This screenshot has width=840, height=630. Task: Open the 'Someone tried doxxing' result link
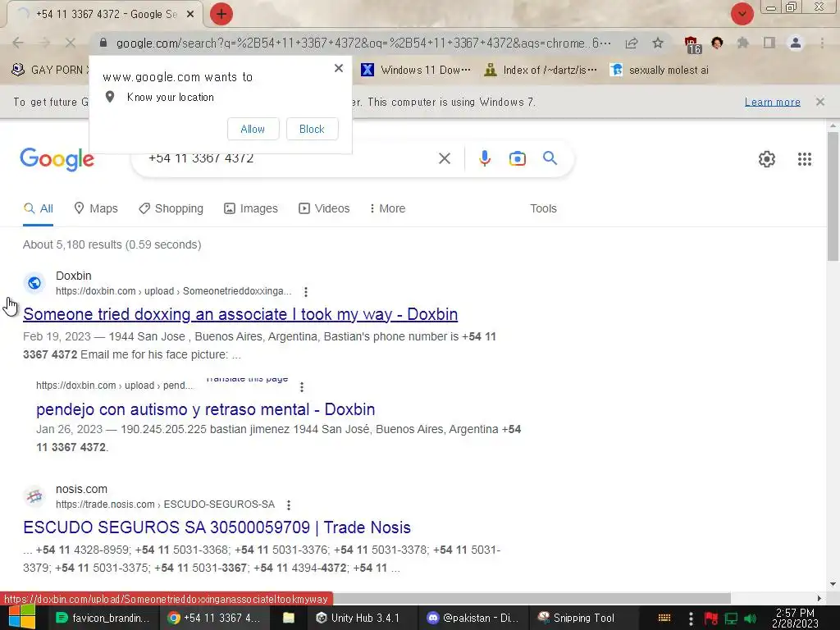pyautogui.click(x=240, y=314)
